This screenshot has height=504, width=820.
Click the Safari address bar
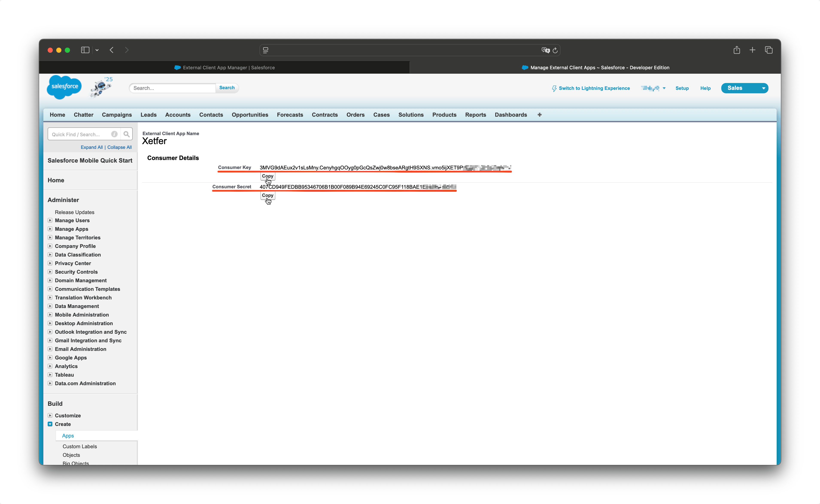410,50
